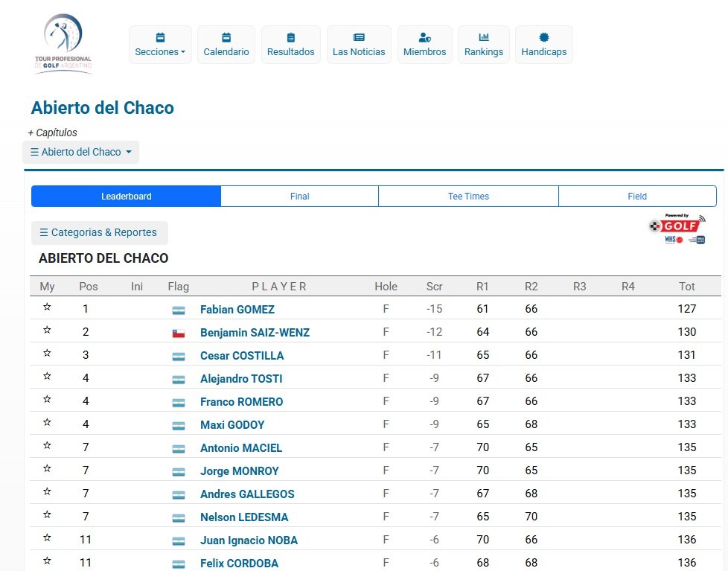The width and height of the screenshot is (728, 571).
Task: Open the Calendario calendar icon button
Action: (x=226, y=45)
